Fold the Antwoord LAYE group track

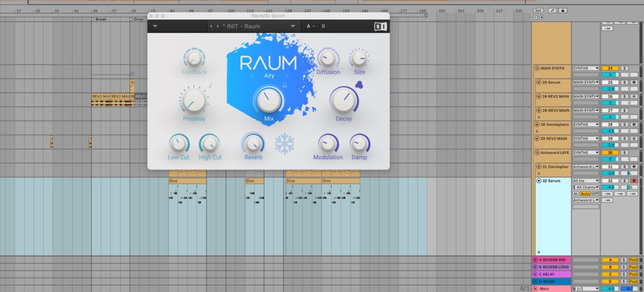537,152
